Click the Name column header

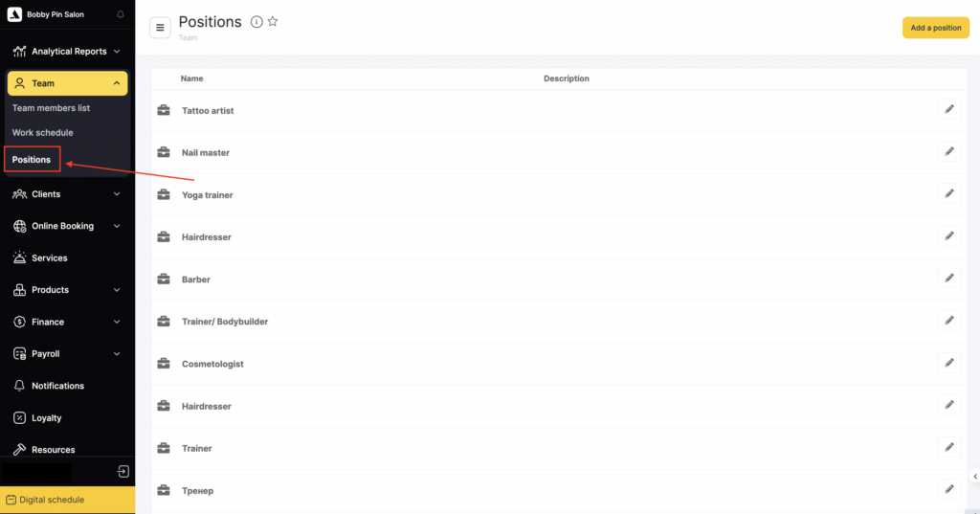pyautogui.click(x=191, y=78)
